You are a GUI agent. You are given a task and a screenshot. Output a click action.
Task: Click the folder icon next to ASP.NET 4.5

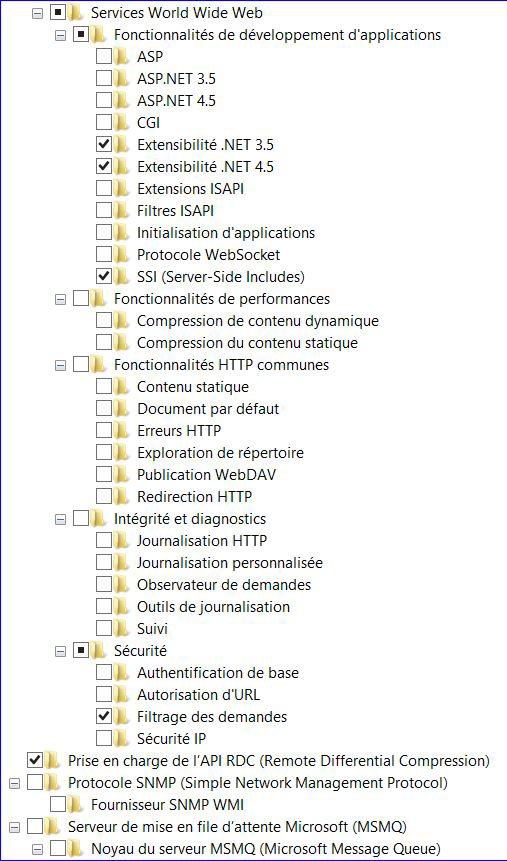pyautogui.click(x=121, y=101)
